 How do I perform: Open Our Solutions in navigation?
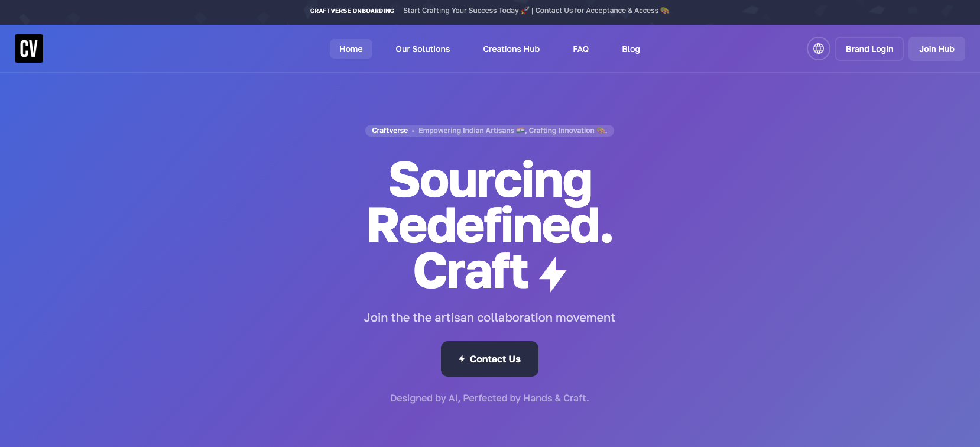click(x=423, y=49)
